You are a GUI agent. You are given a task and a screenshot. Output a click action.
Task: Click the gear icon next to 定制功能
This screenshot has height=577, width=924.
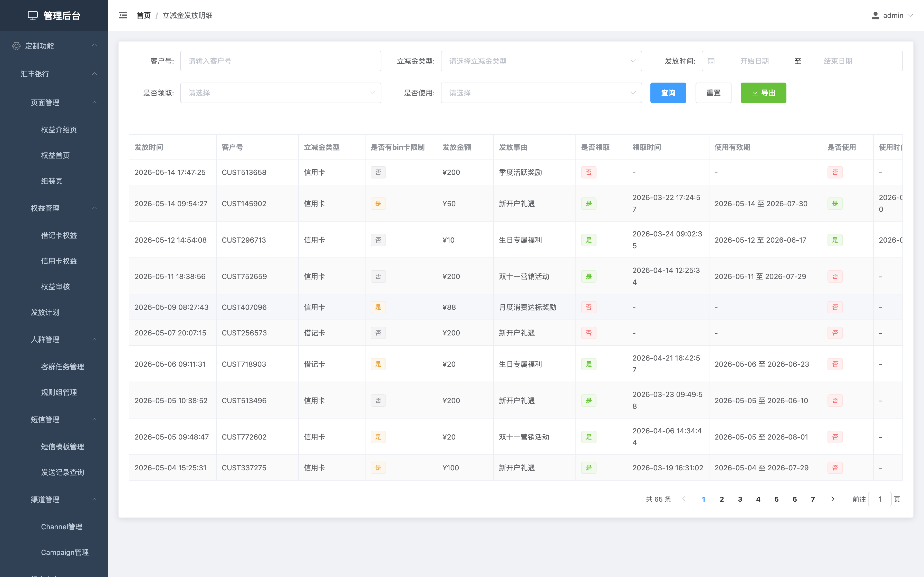click(x=16, y=46)
